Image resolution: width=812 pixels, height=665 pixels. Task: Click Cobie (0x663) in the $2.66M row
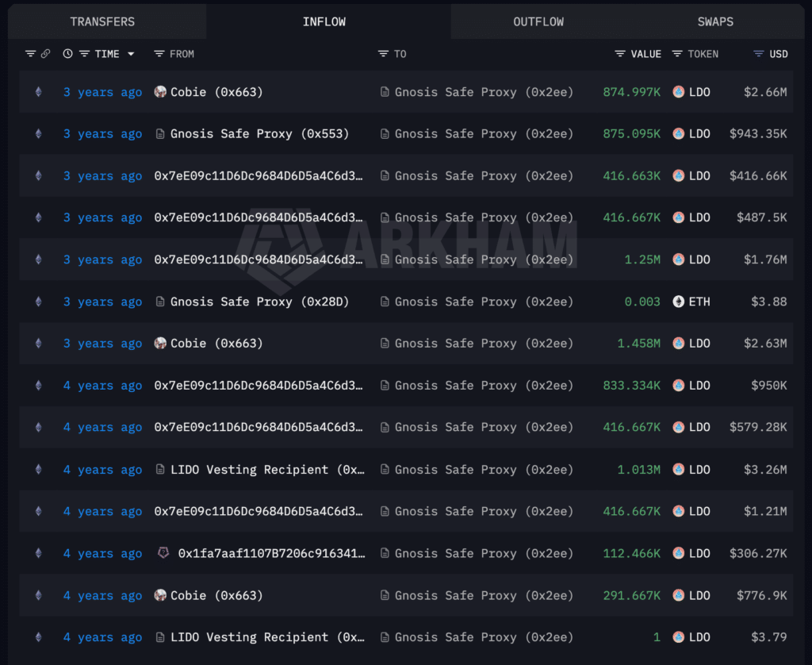coord(216,92)
